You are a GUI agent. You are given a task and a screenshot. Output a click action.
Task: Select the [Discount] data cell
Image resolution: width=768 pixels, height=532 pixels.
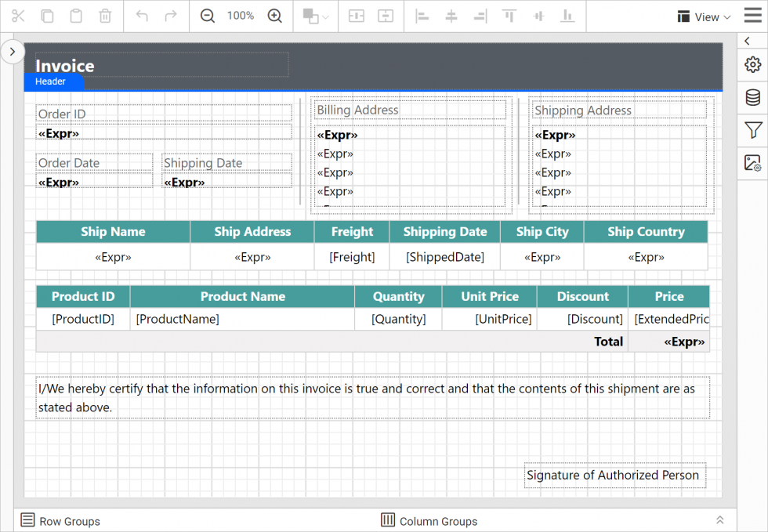[x=582, y=319]
